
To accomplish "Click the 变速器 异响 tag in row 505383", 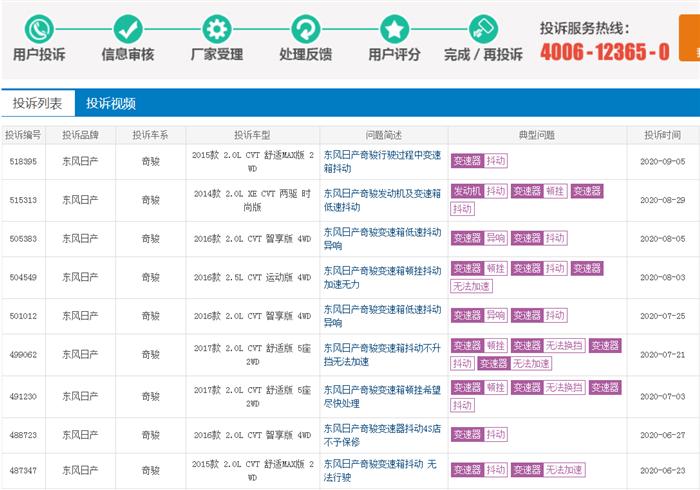I will (x=479, y=238).
